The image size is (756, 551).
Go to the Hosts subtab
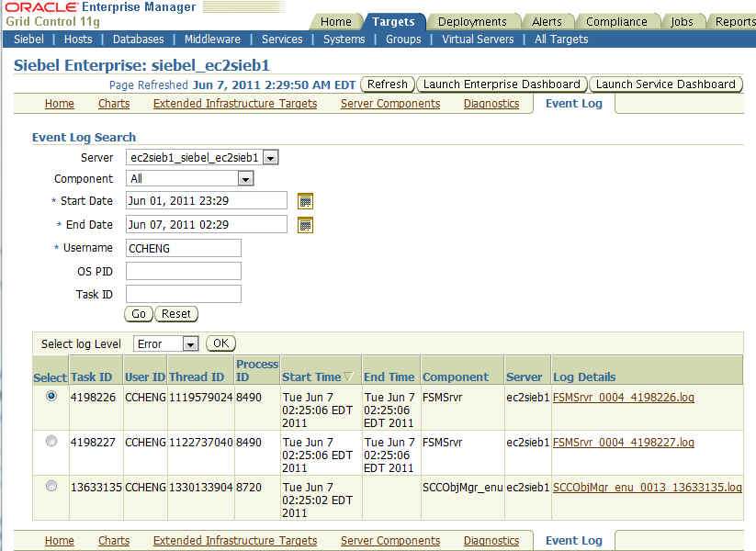79,39
